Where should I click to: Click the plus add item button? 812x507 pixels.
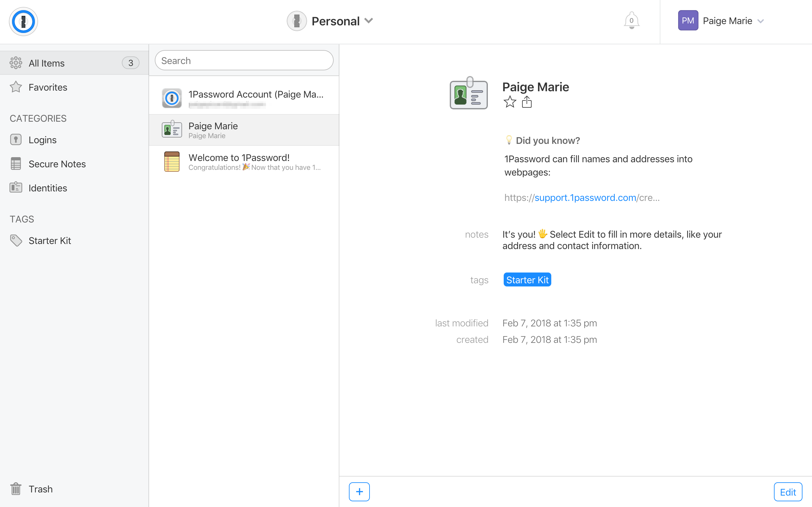359,491
